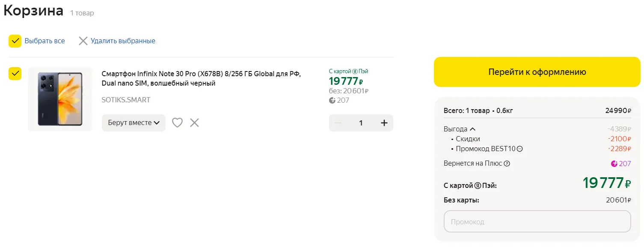This screenshot has height=247, width=644.
Task: Click the SOTIKS.SMART seller name
Action: (126, 100)
